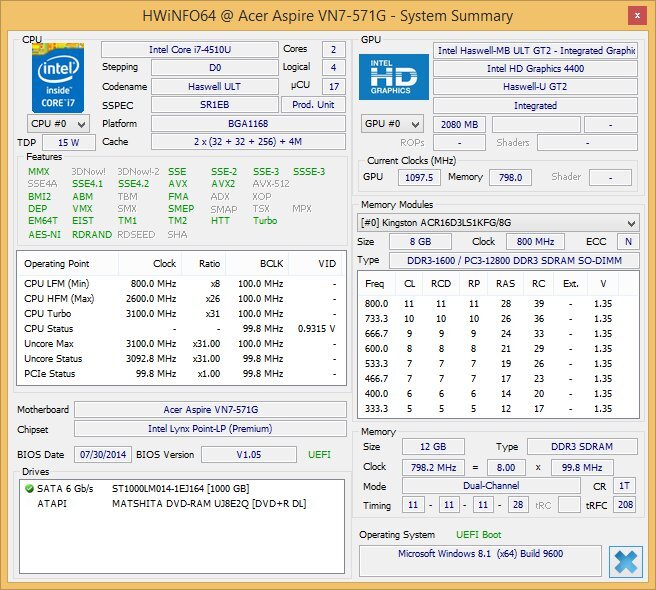Select the CPU Turbo operating point row
656x590 pixels.
pos(181,314)
